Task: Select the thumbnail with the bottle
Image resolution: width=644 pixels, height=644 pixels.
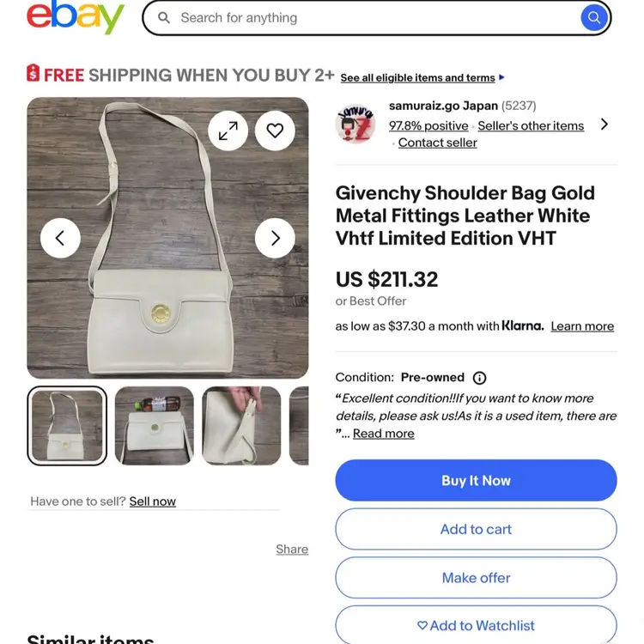Action: [155, 426]
